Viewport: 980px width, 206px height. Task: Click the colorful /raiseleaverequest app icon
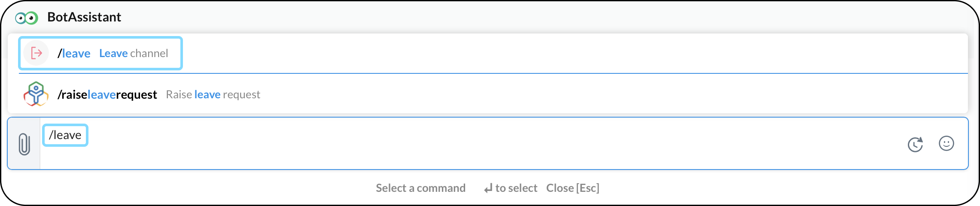[x=36, y=94]
